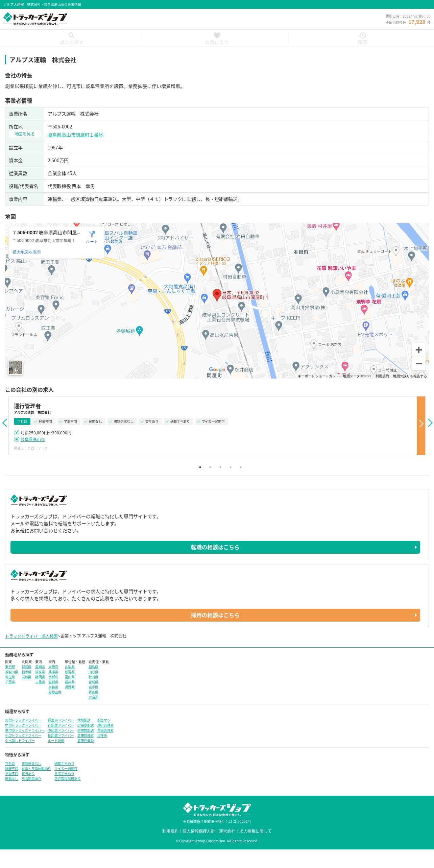Screen dimensions: 434x868
Task: Open 大型トラックドライバー job type link
Action: click(23, 720)
